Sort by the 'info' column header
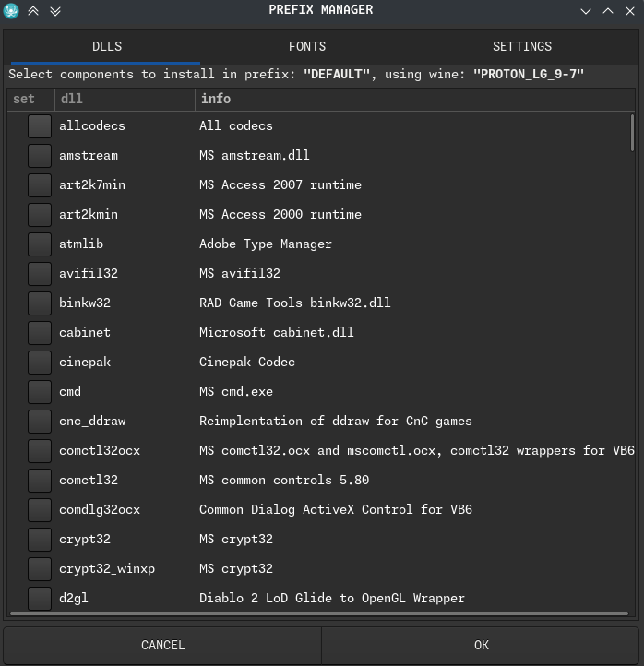 click(x=415, y=100)
